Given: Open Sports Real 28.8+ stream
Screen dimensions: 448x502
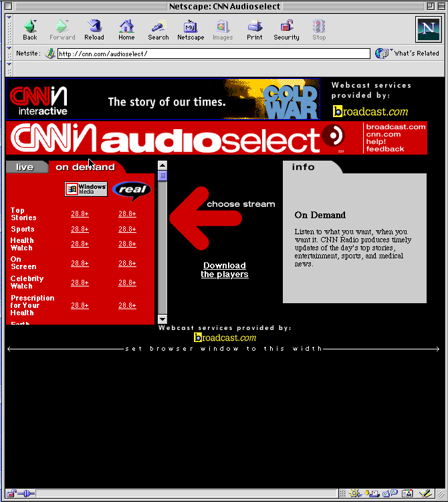Looking at the screenshot, I should (127, 229).
